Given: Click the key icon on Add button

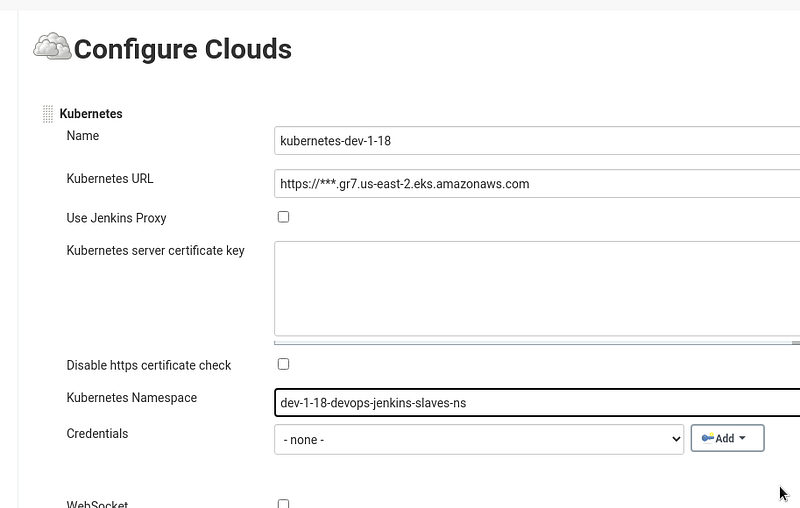Looking at the screenshot, I should click(708, 438).
